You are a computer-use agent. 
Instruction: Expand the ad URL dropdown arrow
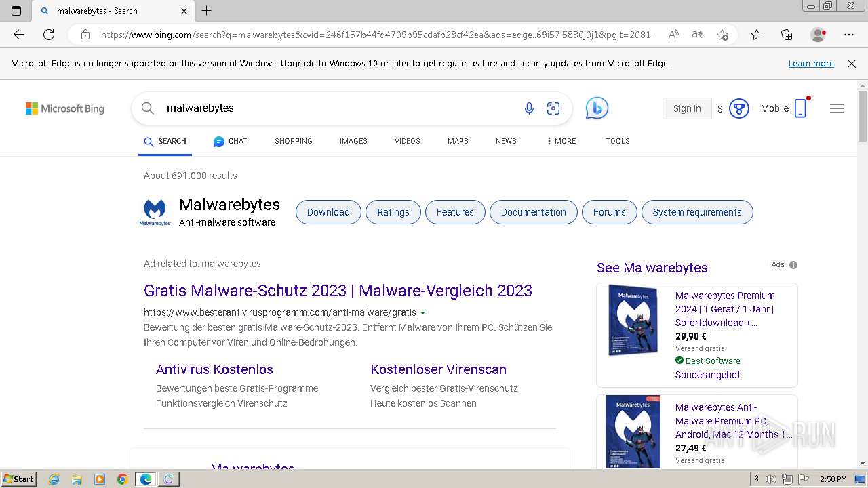click(x=422, y=313)
